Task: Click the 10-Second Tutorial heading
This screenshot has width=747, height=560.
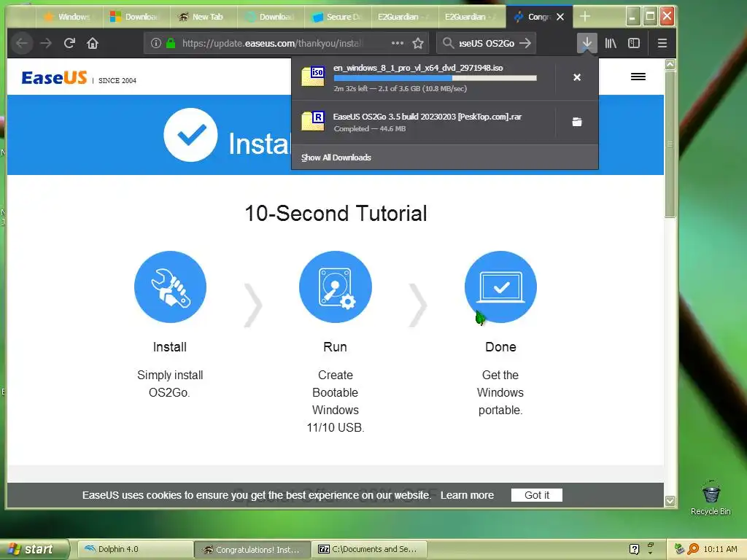Action: pos(336,214)
